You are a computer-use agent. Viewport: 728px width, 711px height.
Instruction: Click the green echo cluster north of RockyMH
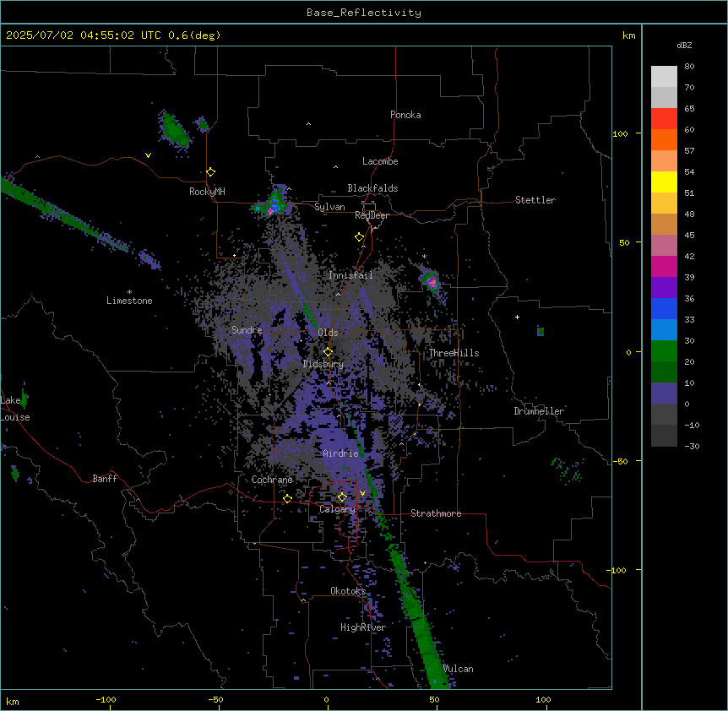click(175, 130)
